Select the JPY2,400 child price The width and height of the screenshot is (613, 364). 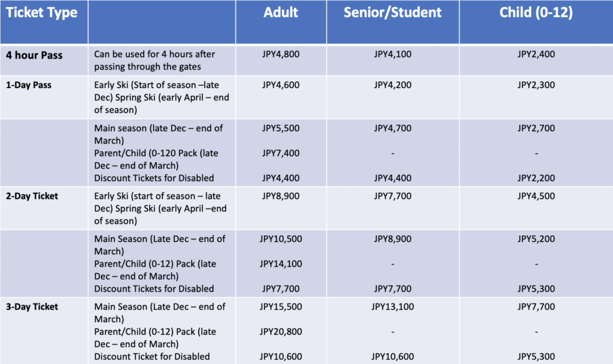(536, 54)
